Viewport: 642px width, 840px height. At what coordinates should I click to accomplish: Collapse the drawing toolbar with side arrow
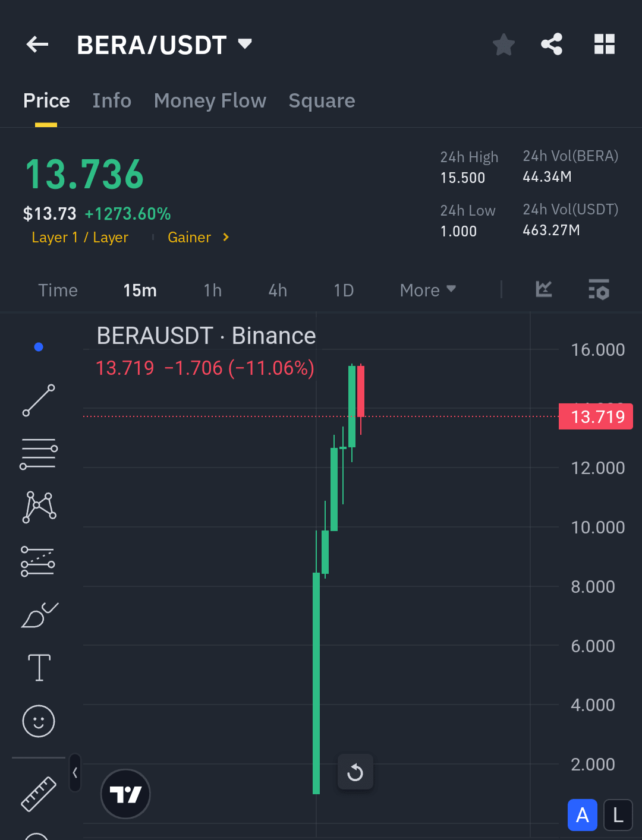75,772
